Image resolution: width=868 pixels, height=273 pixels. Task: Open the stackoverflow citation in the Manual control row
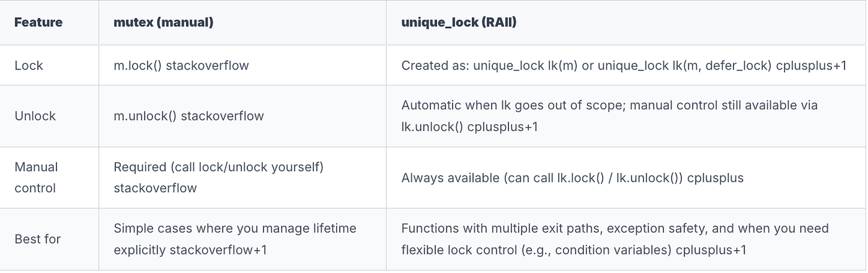click(x=155, y=188)
